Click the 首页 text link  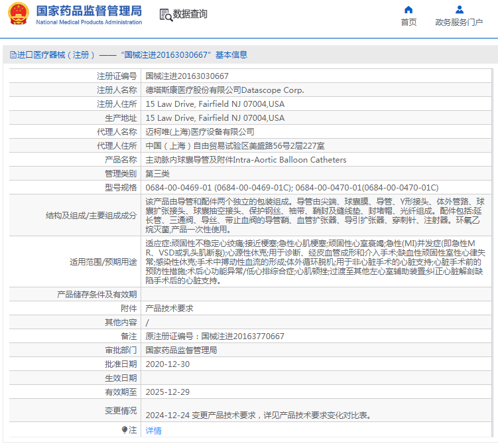[x=408, y=23]
